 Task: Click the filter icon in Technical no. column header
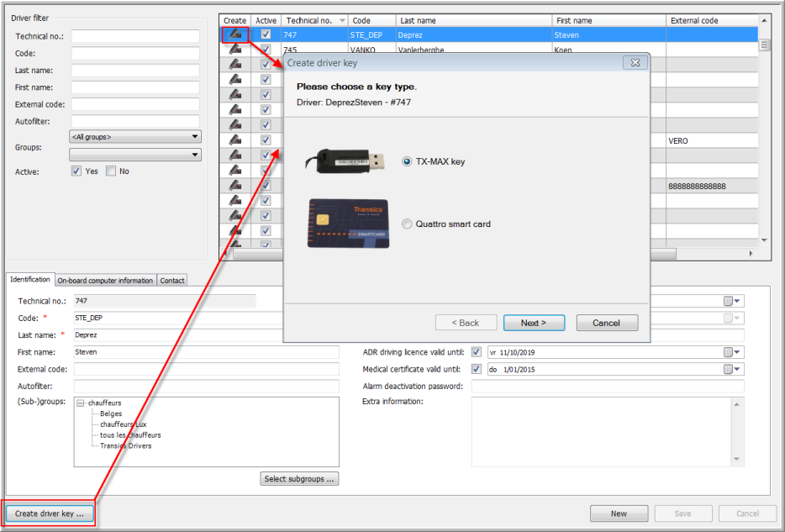[x=341, y=20]
